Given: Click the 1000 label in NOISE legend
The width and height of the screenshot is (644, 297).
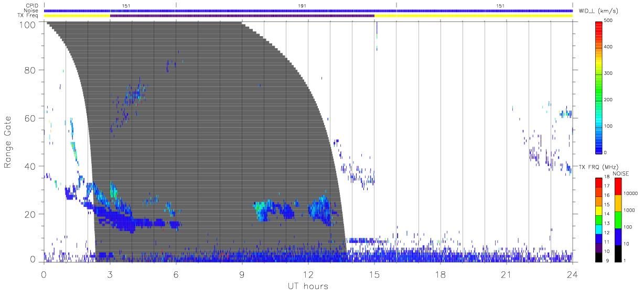Looking at the screenshot, I should coord(629,210).
